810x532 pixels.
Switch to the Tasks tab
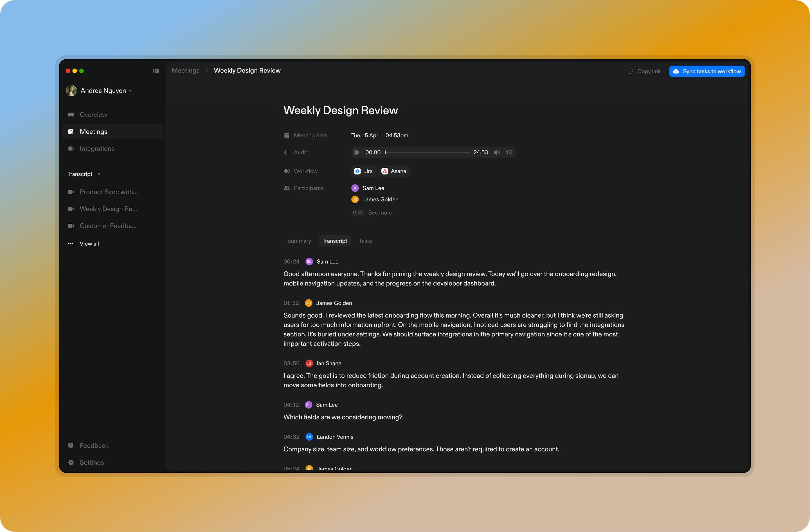366,241
